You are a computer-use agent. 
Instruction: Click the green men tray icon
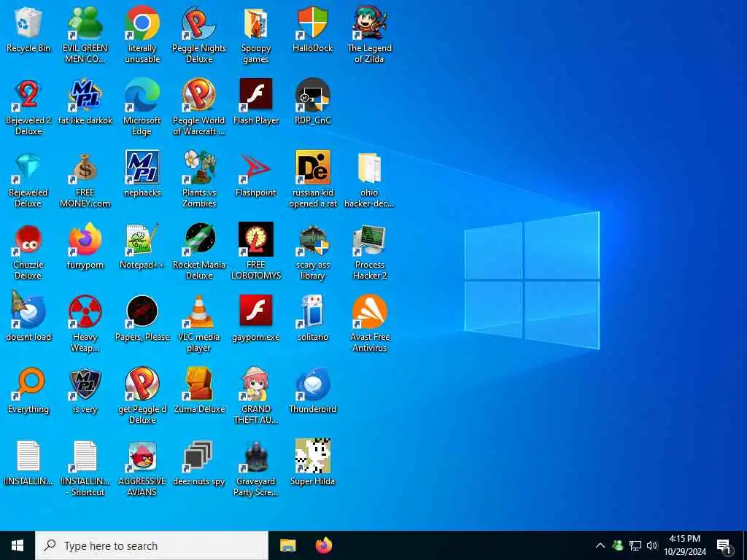tap(618, 545)
